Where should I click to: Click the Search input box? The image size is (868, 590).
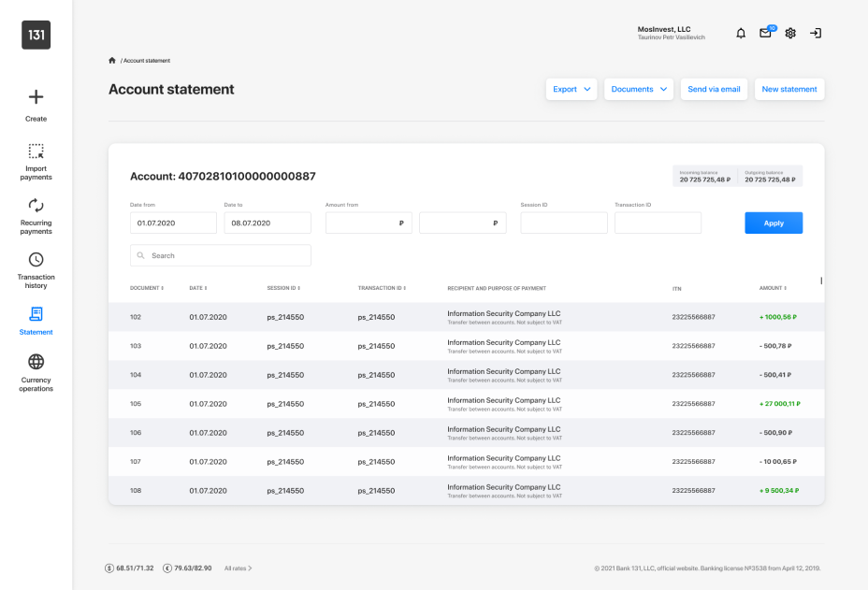click(221, 255)
